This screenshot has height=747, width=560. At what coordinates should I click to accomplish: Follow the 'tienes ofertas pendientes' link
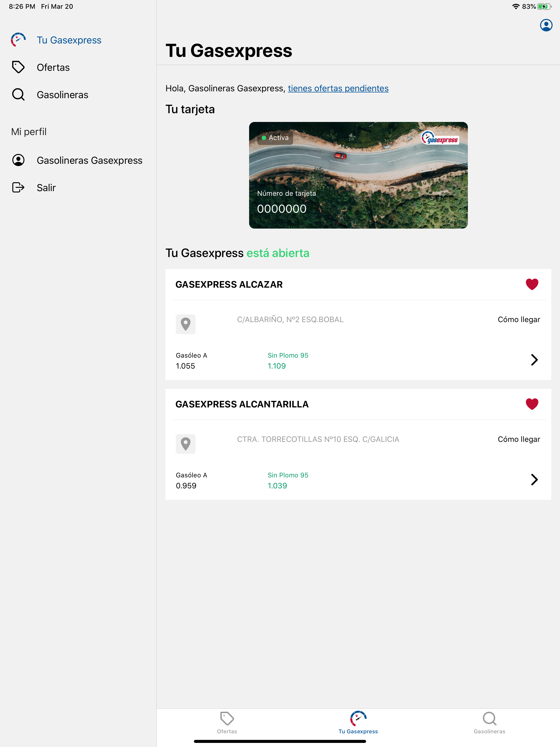(x=338, y=89)
